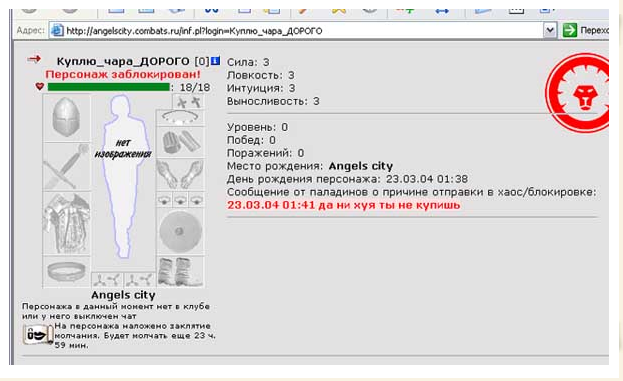Click the red lion emblem
This screenshot has height=381, width=623.
[x=578, y=93]
